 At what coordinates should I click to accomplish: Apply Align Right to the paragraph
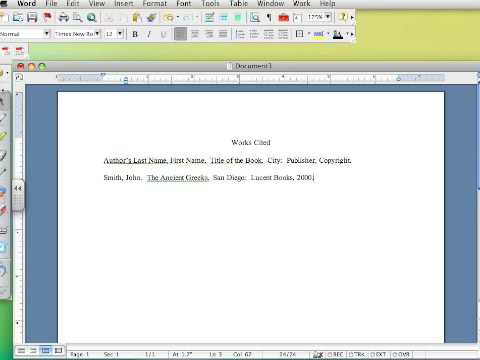coord(209,34)
